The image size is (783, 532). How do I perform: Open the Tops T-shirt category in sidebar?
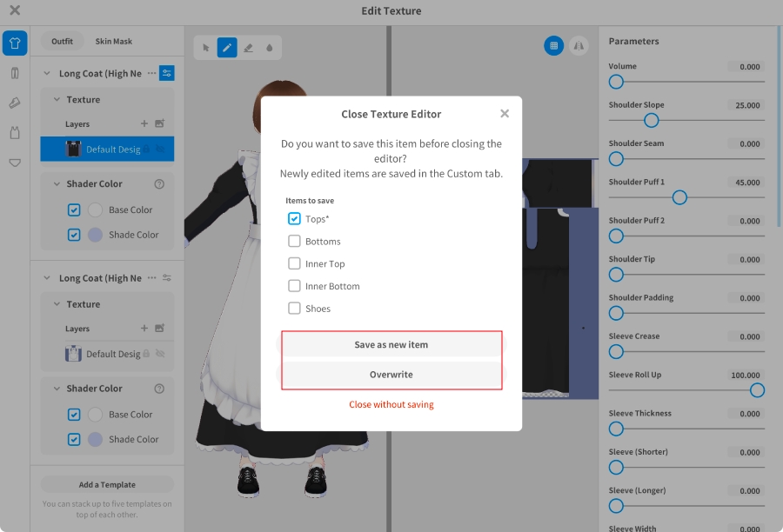15,43
